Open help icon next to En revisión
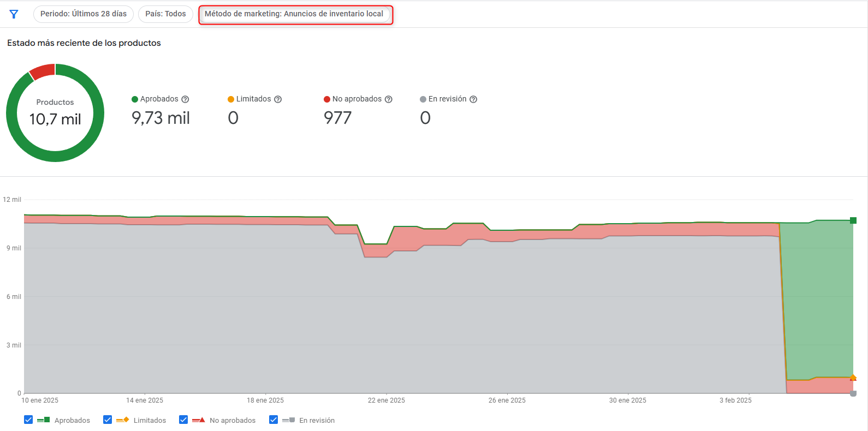Viewport: 868px width, 431px height. click(x=473, y=99)
